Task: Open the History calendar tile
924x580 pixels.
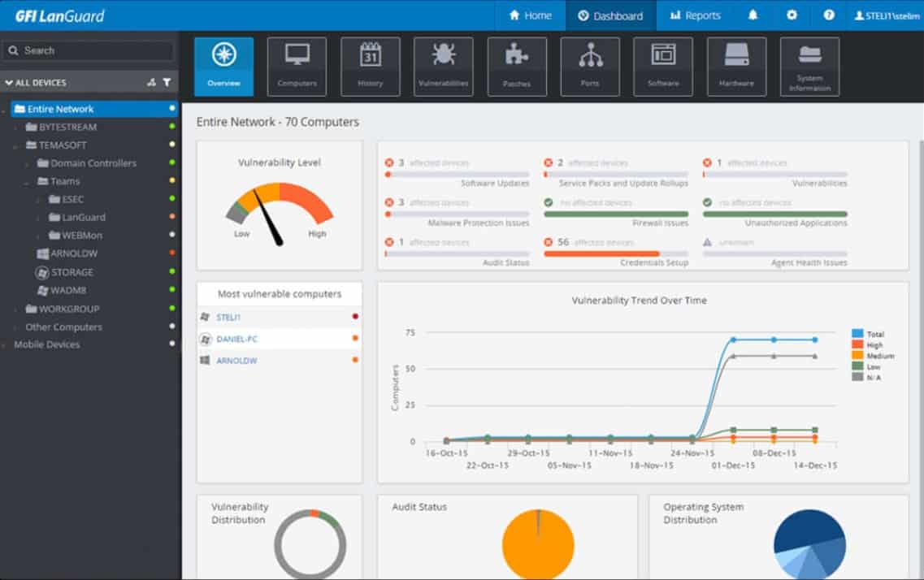Action: click(x=370, y=67)
